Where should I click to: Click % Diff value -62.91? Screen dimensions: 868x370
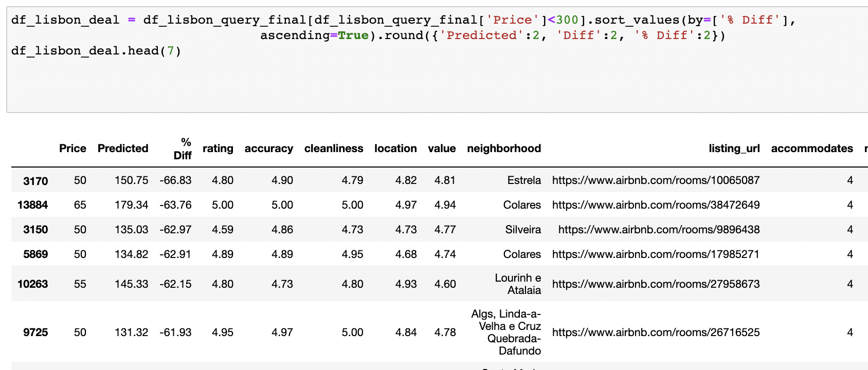tap(175, 254)
